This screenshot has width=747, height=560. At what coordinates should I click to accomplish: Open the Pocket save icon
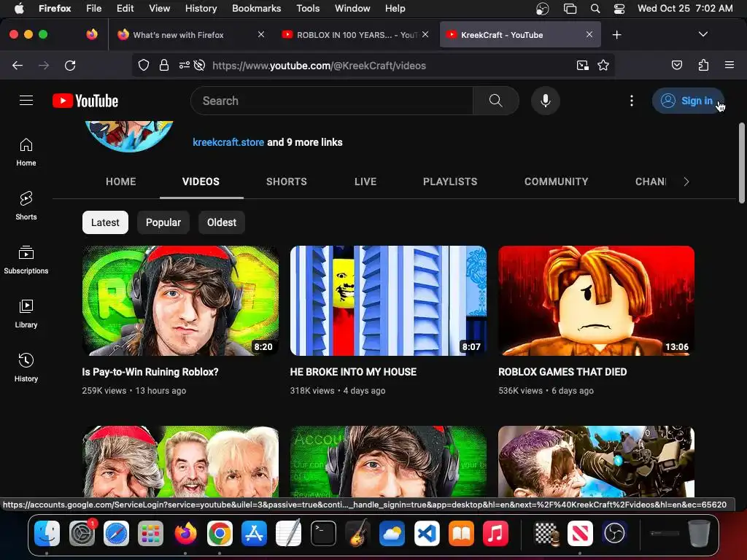[x=677, y=65]
